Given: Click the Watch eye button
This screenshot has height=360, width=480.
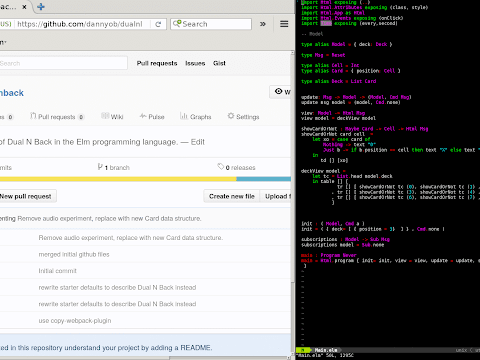Looking at the screenshot, I should (280, 92).
